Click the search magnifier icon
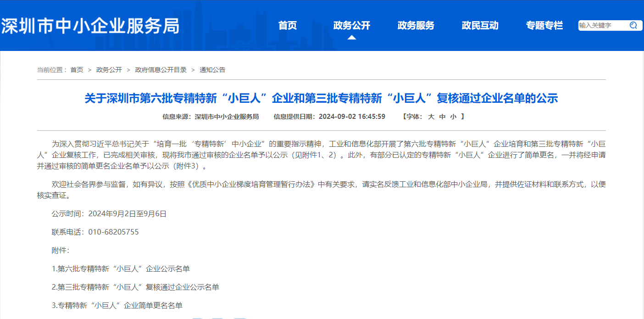This screenshot has width=644, height=319. pos(633,25)
